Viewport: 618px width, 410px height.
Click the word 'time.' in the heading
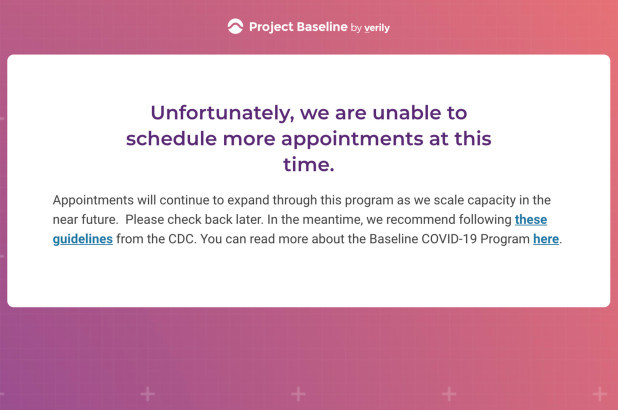[309, 164]
